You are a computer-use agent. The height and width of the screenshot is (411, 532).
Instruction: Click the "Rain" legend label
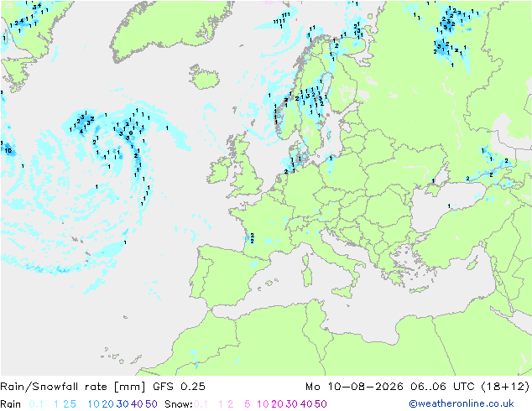click(11, 404)
